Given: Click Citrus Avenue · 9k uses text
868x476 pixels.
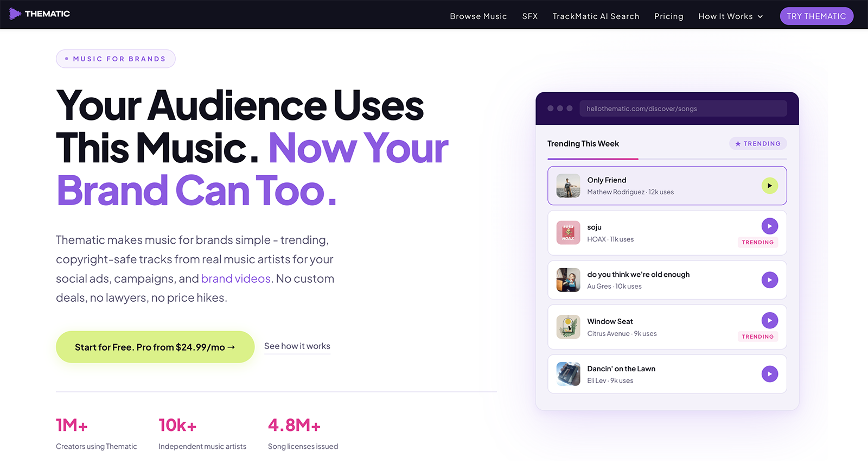Looking at the screenshot, I should pos(622,334).
